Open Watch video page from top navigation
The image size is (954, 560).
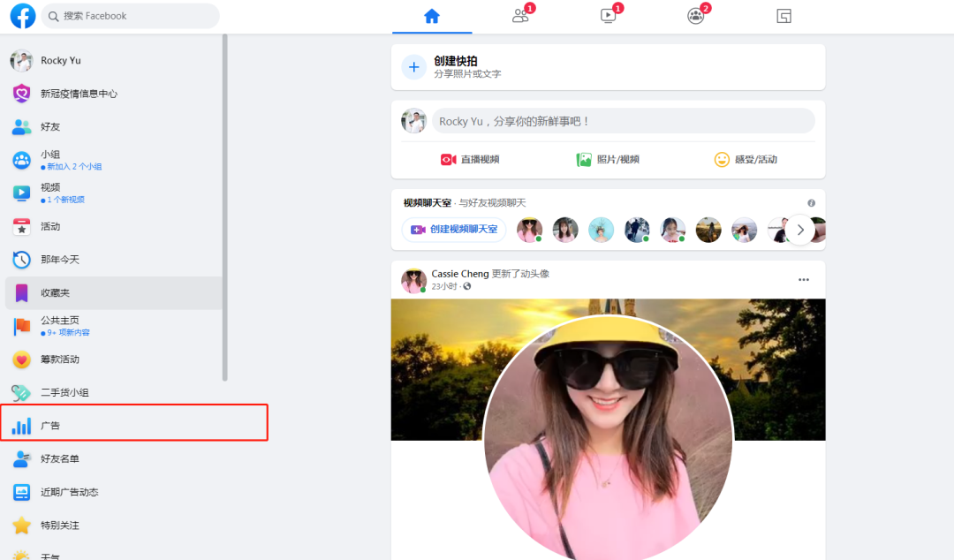pos(608,15)
